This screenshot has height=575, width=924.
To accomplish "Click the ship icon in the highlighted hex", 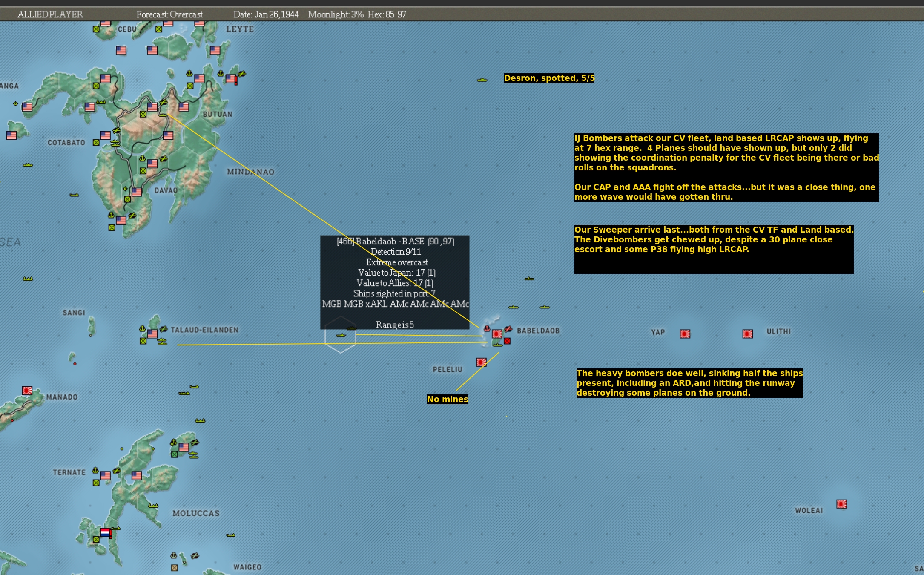I will 341,336.
